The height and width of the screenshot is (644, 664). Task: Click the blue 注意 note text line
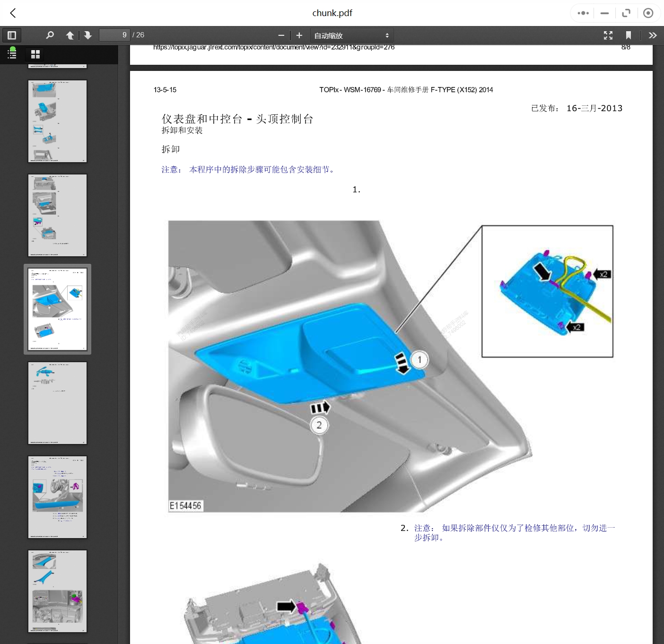[248, 170]
